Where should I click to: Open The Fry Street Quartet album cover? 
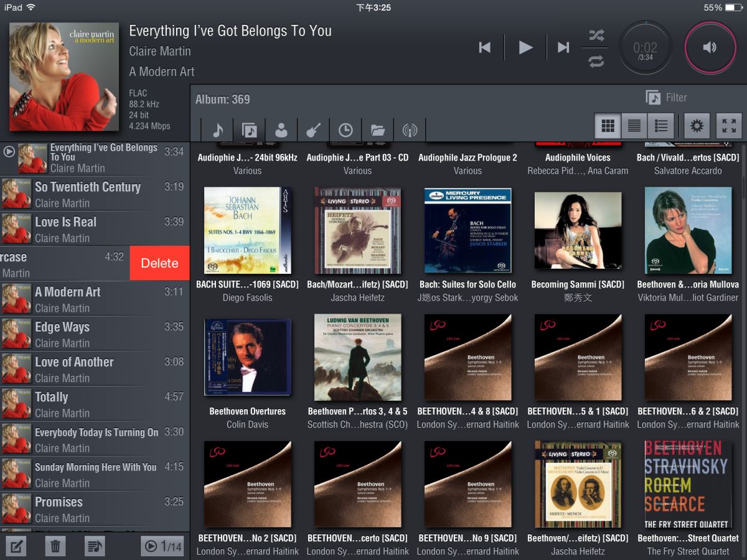coord(688,484)
